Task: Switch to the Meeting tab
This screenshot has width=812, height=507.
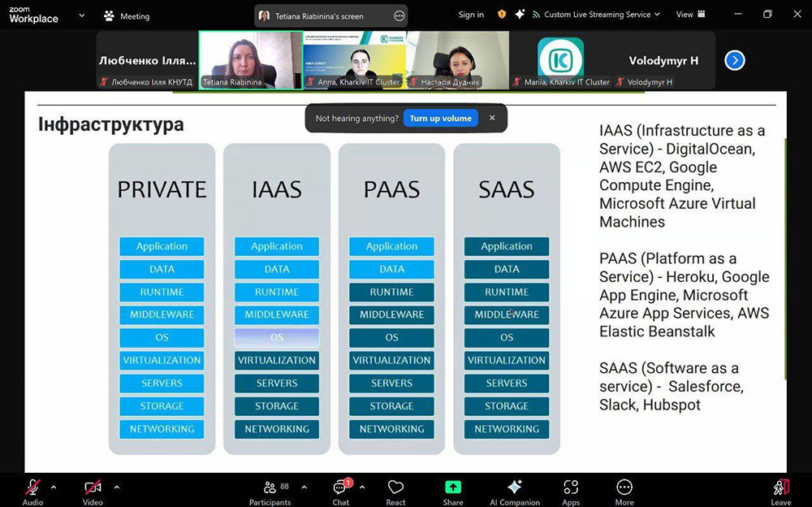Action: click(x=127, y=16)
